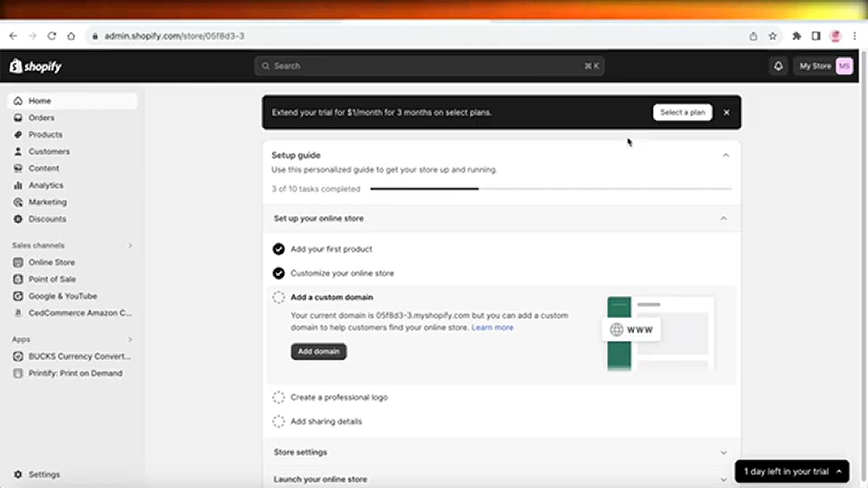Open Create a professional logo task
This screenshot has height=488, width=868.
click(339, 398)
